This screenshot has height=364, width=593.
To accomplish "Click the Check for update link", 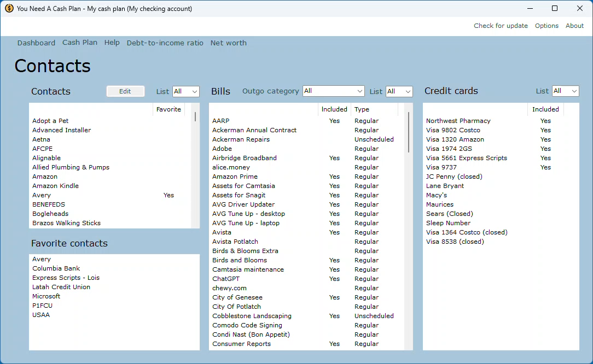I will point(501,26).
